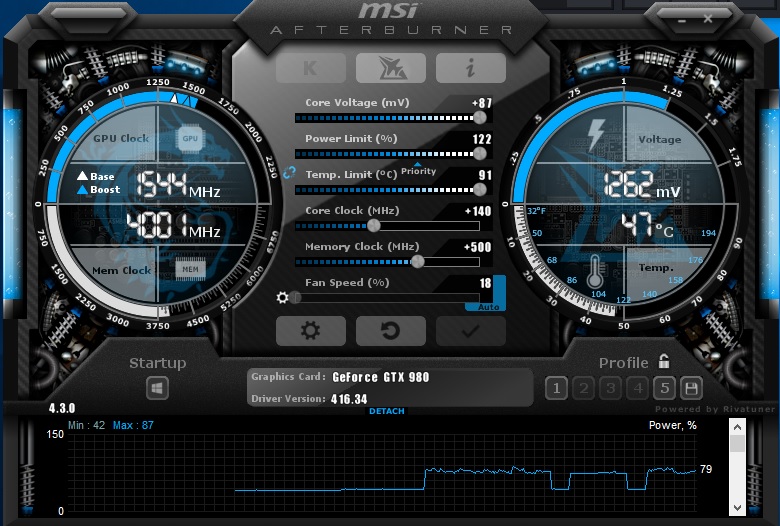Close the Afterburner window
Screen dimensions: 780x526
coord(708,19)
